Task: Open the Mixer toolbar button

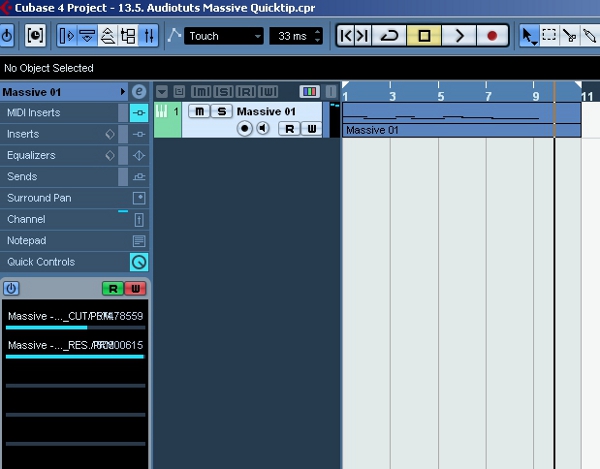Action: [x=148, y=36]
